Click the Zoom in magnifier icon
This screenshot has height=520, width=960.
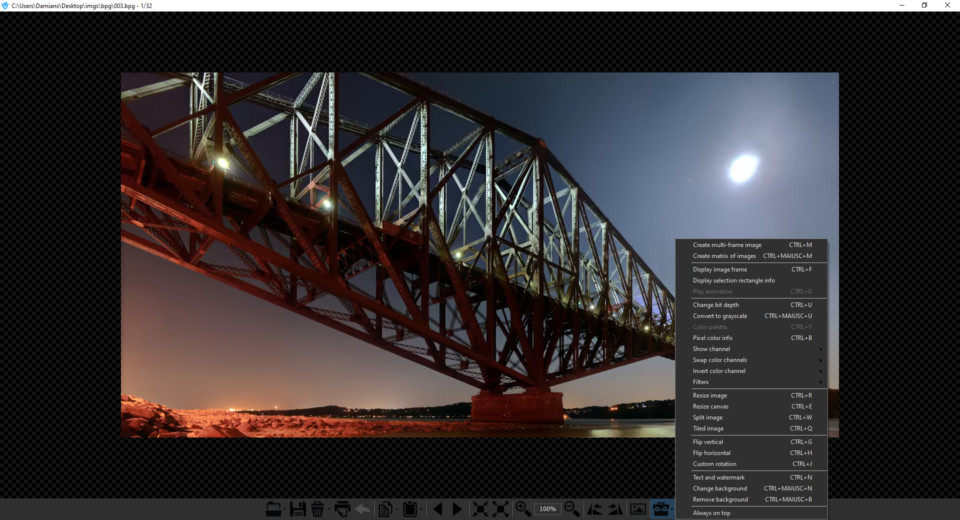click(522, 509)
